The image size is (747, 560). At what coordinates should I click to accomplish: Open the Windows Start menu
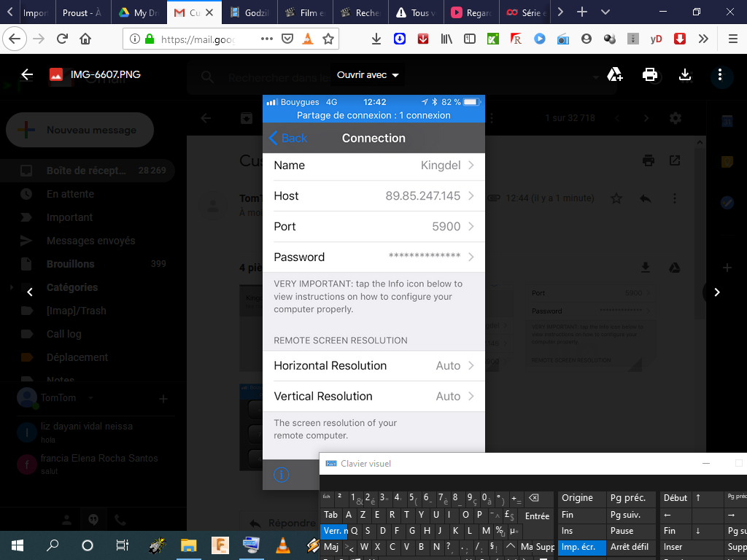pyautogui.click(x=18, y=545)
